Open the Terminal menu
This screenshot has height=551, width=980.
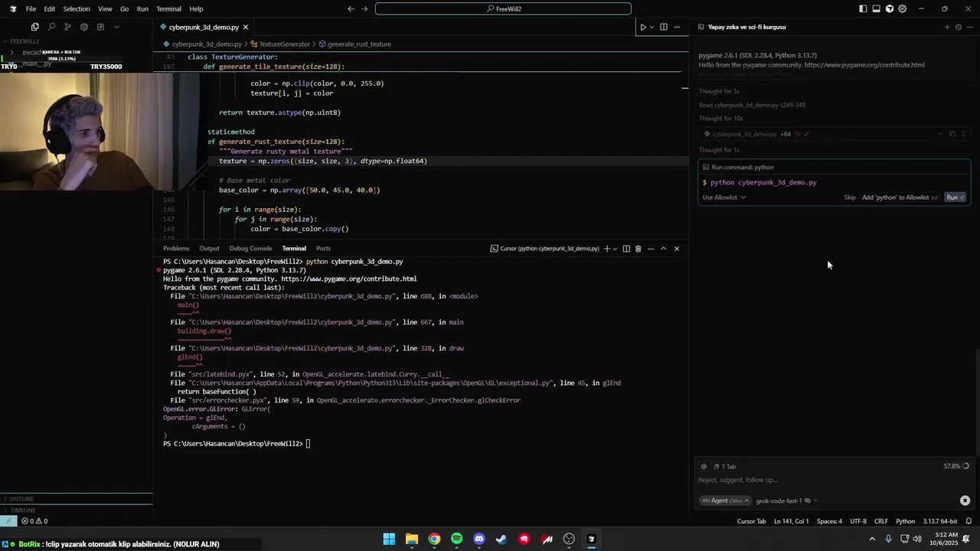tap(168, 9)
